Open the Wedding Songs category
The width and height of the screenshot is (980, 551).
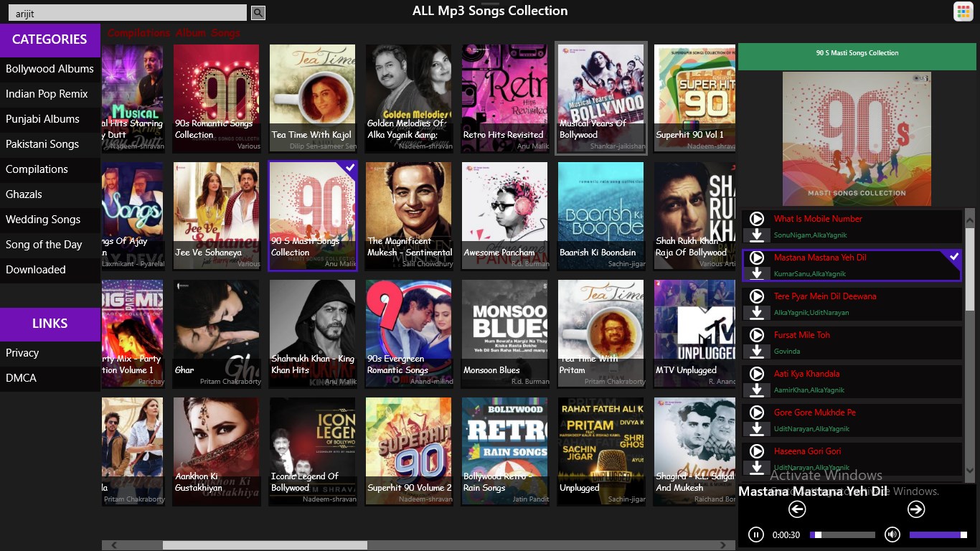(x=50, y=220)
